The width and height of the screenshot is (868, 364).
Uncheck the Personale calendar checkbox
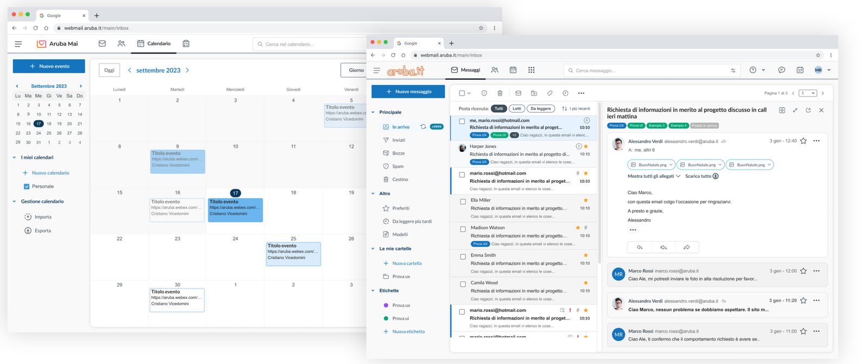[27, 187]
